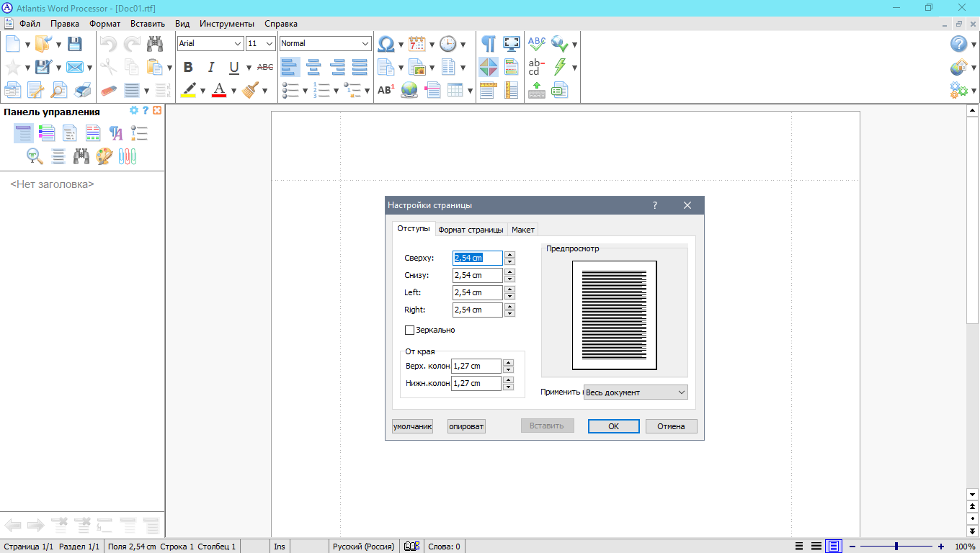Toggle Italic formatting icon
The image size is (980, 553).
(x=211, y=67)
